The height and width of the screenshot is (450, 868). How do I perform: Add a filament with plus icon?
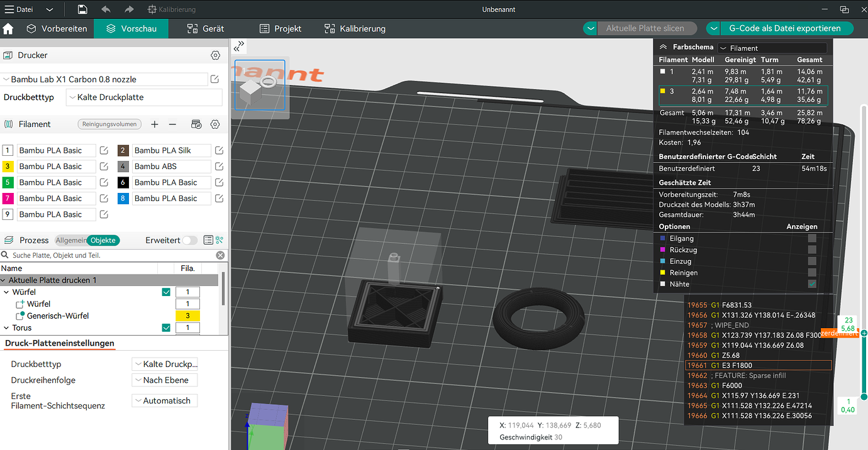tap(155, 124)
